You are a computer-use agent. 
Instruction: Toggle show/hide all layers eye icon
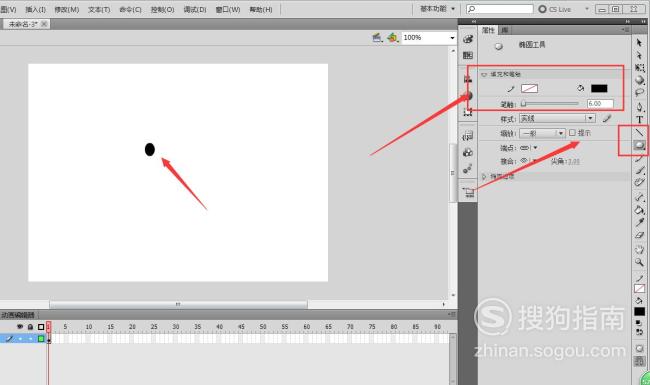[19, 327]
